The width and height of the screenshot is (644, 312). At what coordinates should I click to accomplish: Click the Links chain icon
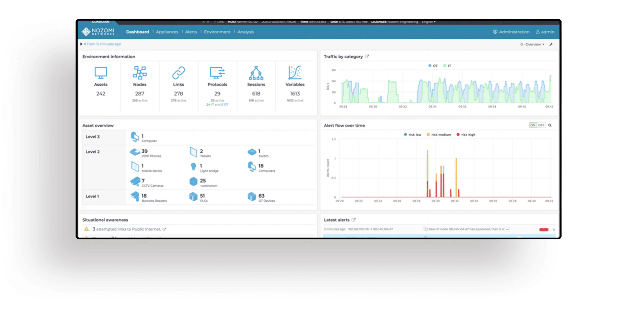[178, 73]
